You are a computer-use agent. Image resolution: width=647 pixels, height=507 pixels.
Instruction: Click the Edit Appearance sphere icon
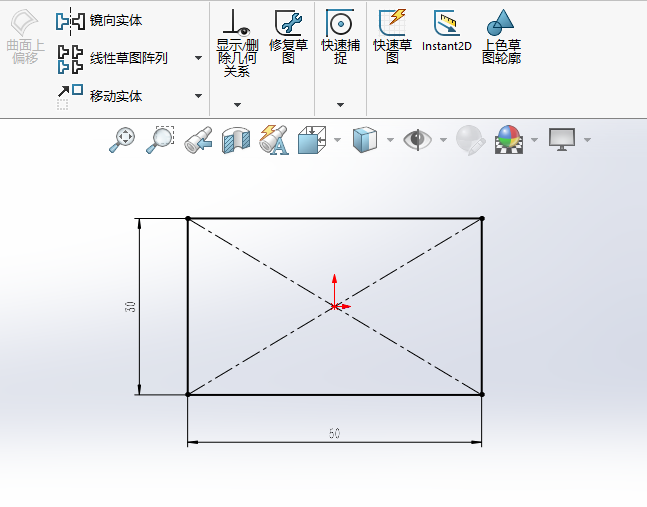470,140
